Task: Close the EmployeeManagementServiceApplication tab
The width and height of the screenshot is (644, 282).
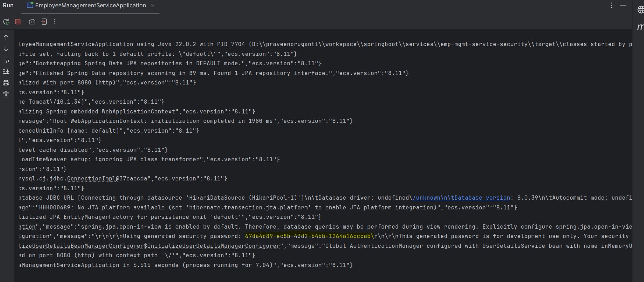Action: [153, 6]
